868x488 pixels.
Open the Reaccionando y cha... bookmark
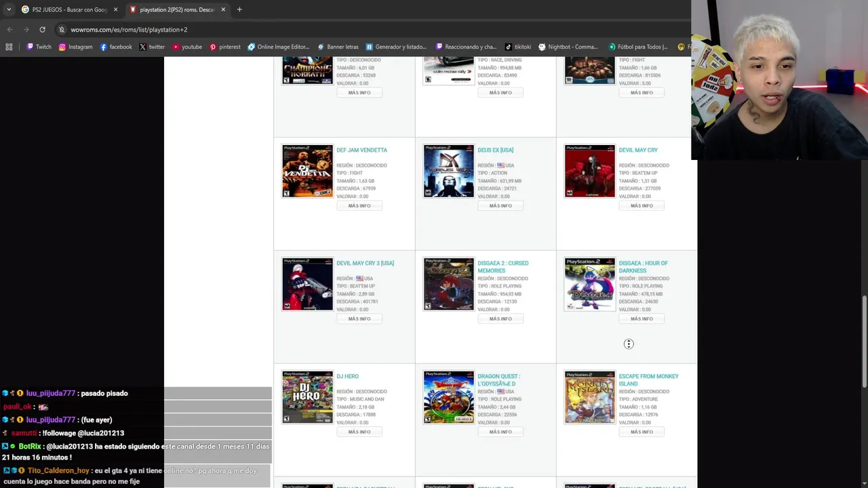pyautogui.click(x=467, y=47)
